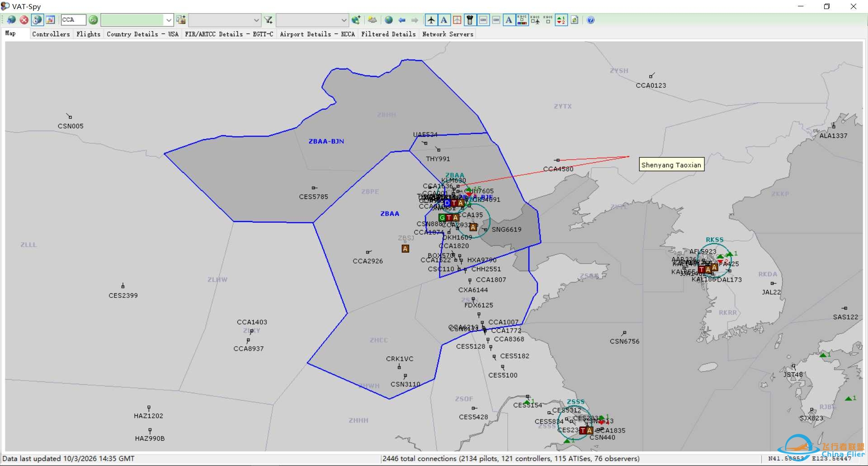Image resolution: width=868 pixels, height=466 pixels.
Task: Click the refresh document icon
Action: pyautogui.click(x=575, y=20)
